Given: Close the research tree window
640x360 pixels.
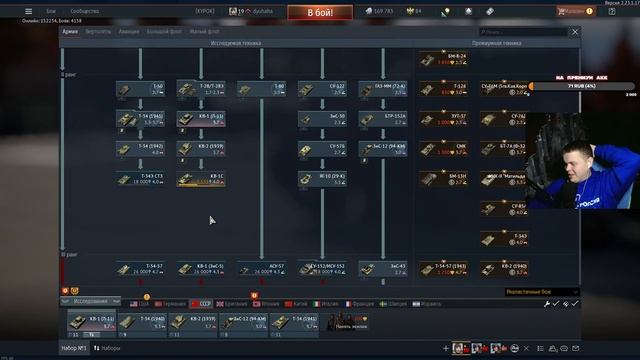Looking at the screenshot, I should [x=575, y=32].
